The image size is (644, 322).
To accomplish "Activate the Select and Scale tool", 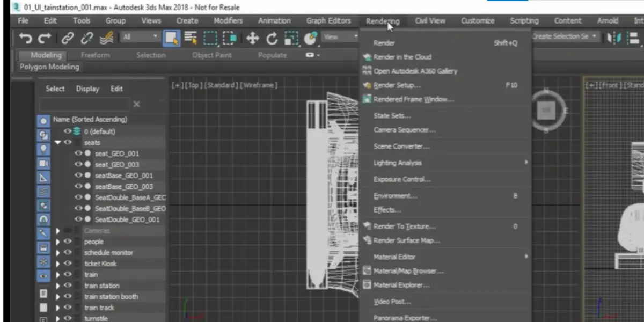I will (x=291, y=38).
